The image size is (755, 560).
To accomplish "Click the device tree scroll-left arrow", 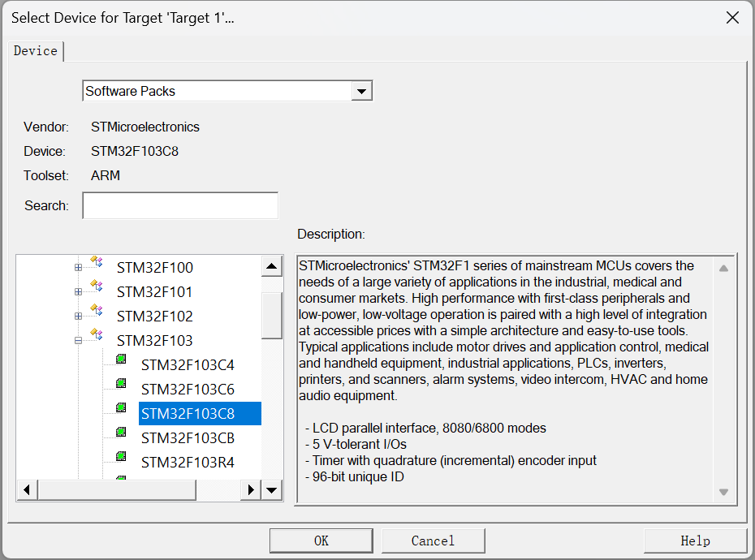I will click(x=27, y=490).
